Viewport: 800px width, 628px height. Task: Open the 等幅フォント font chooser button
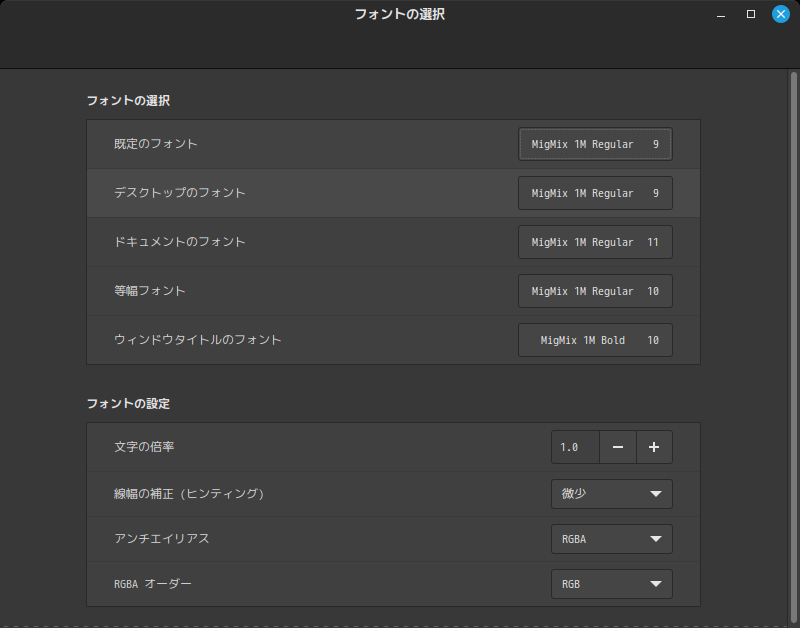point(595,291)
